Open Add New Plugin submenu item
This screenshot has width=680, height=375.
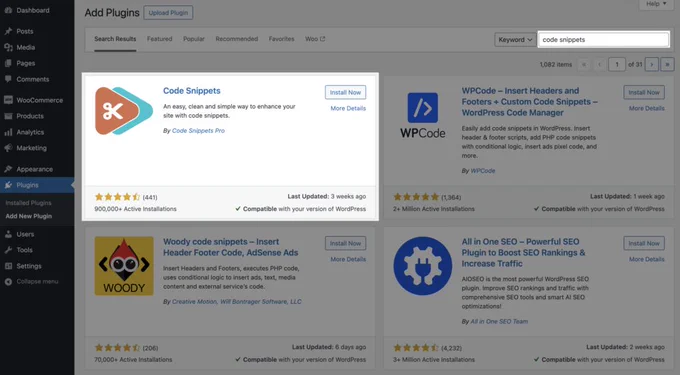[x=29, y=216]
